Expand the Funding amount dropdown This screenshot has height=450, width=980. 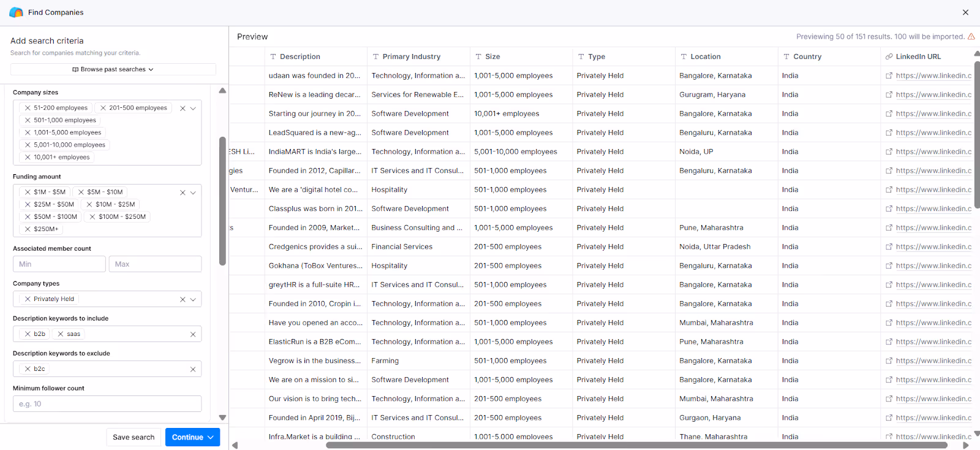point(193,193)
